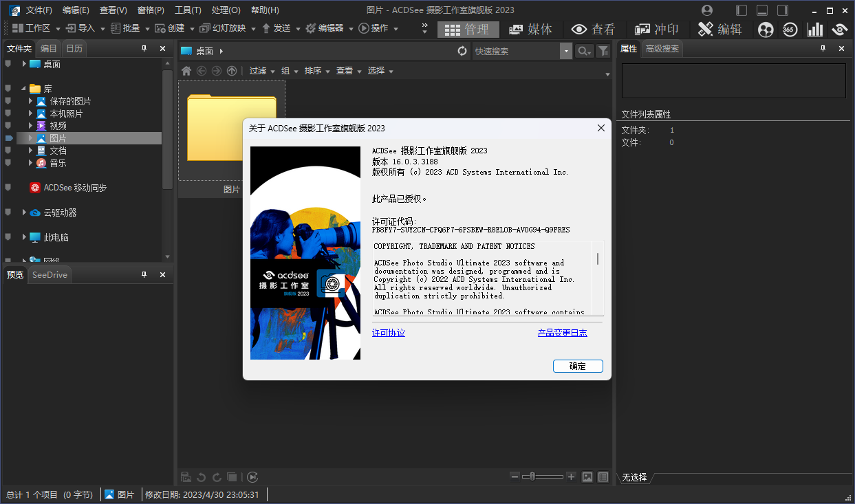The image size is (855, 504).
Task: Select 保存的图片 in the folder tree
Action: tap(70, 101)
